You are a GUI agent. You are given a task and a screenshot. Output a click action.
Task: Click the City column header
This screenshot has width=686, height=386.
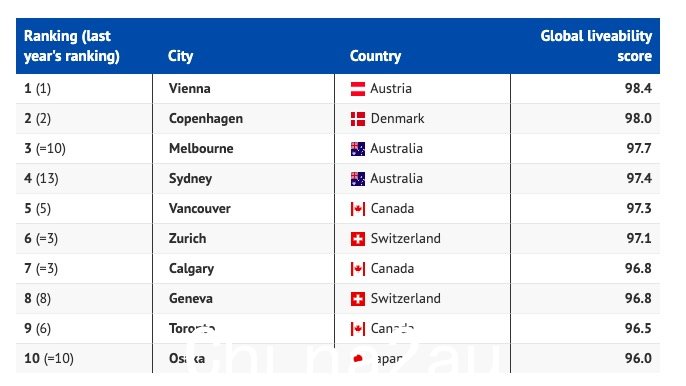pos(180,56)
